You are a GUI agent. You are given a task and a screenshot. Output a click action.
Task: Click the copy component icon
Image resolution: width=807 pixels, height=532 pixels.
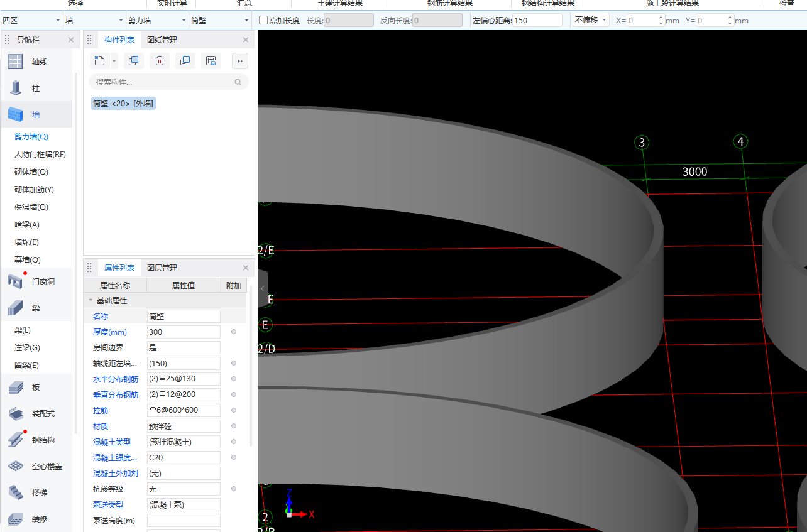(x=133, y=61)
